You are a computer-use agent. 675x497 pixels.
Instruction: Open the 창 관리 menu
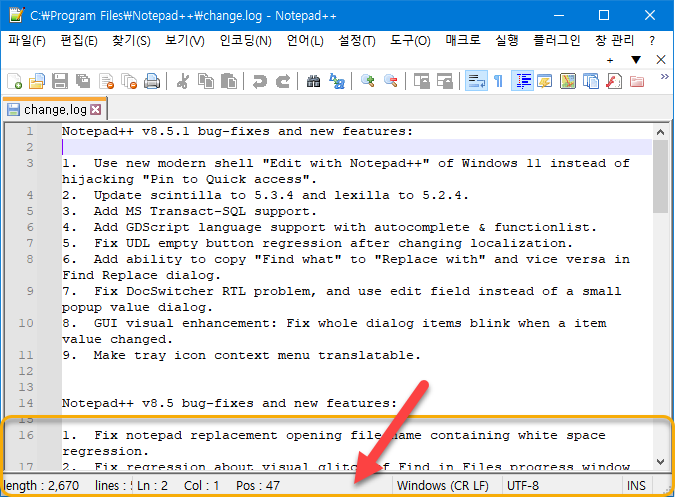pyautogui.click(x=614, y=41)
